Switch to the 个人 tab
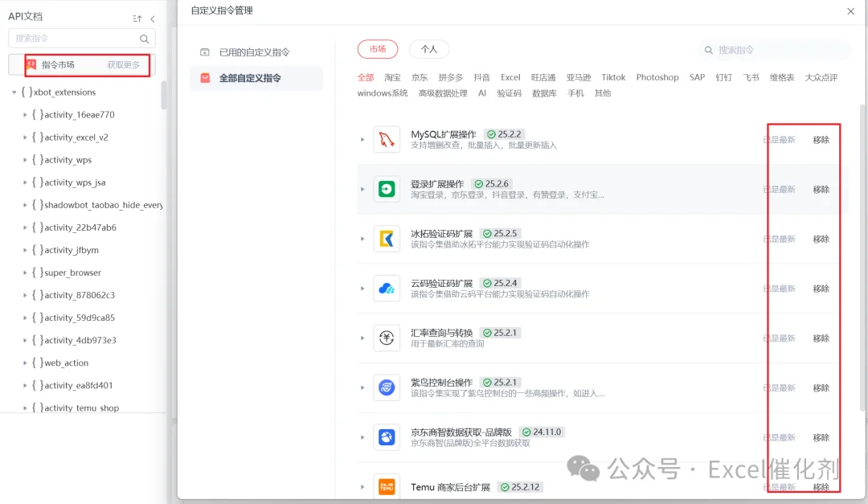This screenshot has height=504, width=868. pyautogui.click(x=429, y=49)
